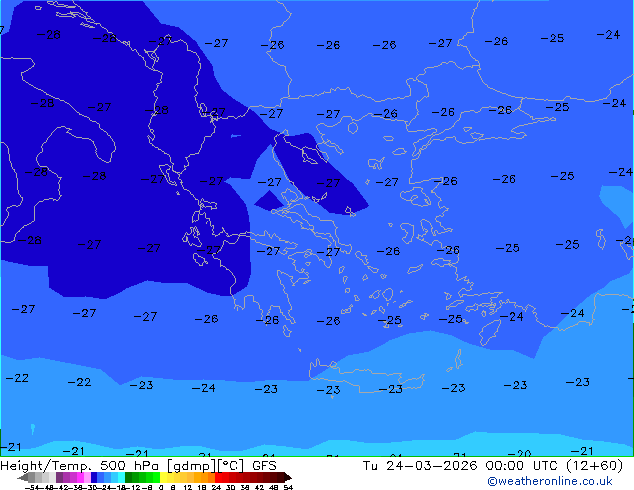Select the bright red legend swatch
Screen dimensions: 634x490
(x=218, y=478)
